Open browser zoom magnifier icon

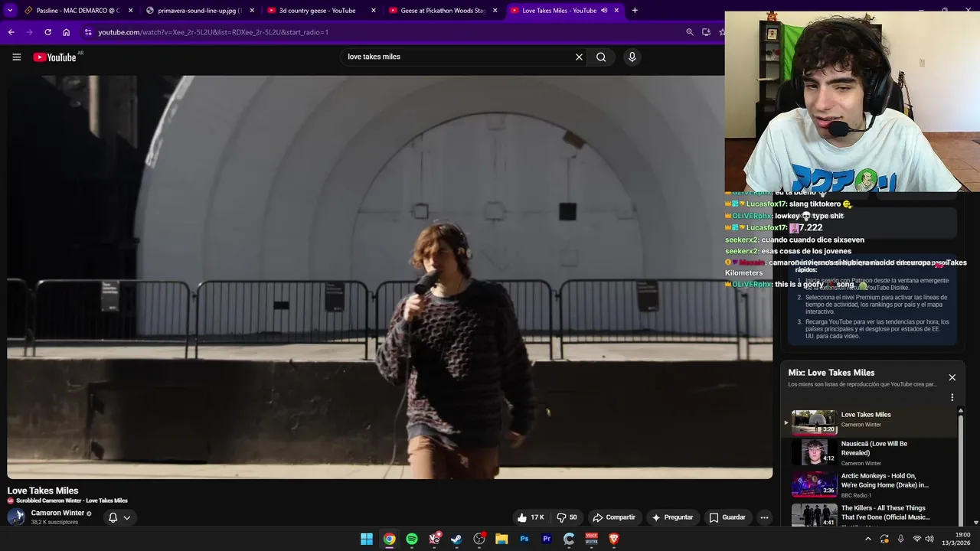point(689,32)
